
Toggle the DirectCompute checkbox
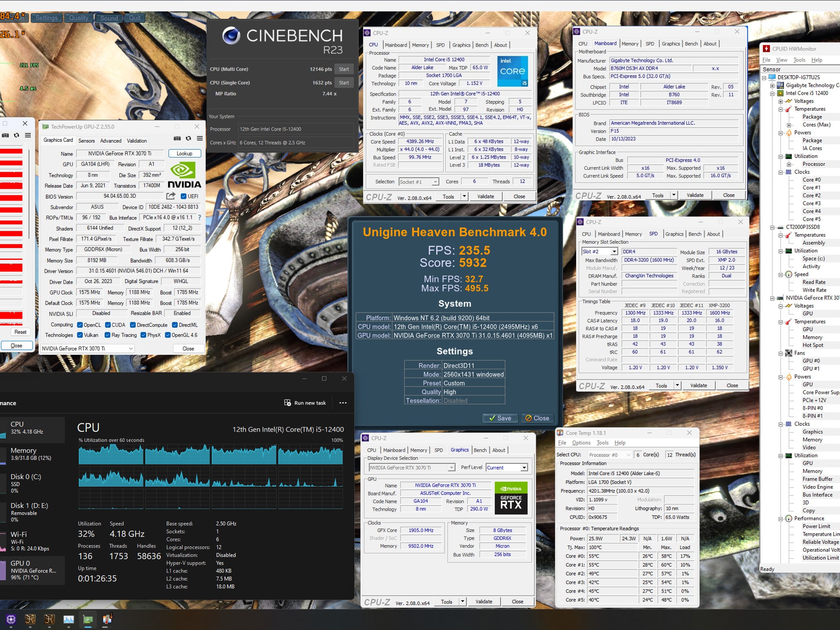click(133, 325)
